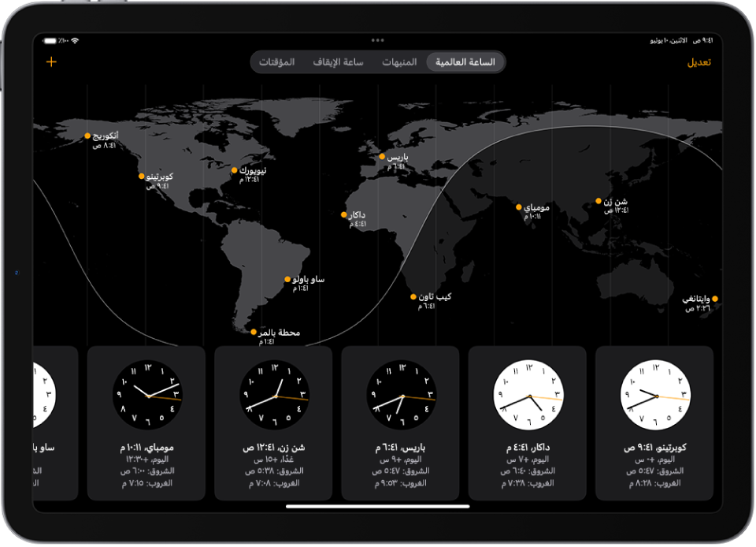Tap the home indicator bar at bottom
Screen dimensions: 756x547
pos(377,507)
